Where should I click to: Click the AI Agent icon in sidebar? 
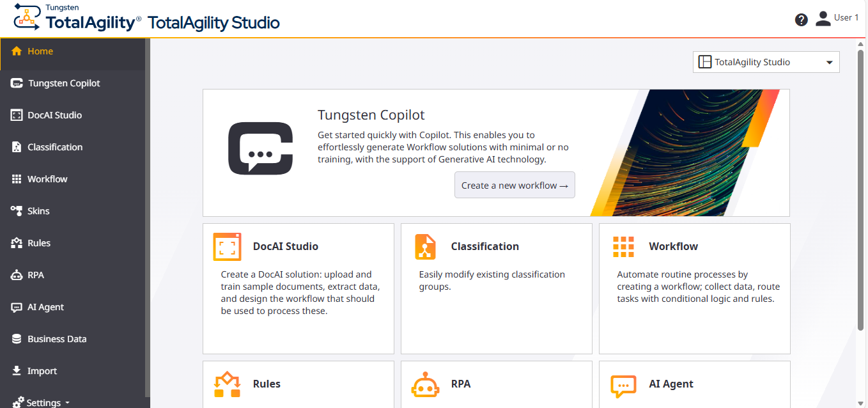pos(17,307)
